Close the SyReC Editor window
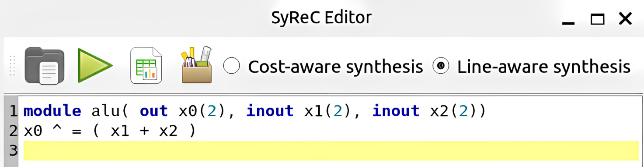Image resolution: width=644 pixels, height=167 pixels. pos(626,19)
